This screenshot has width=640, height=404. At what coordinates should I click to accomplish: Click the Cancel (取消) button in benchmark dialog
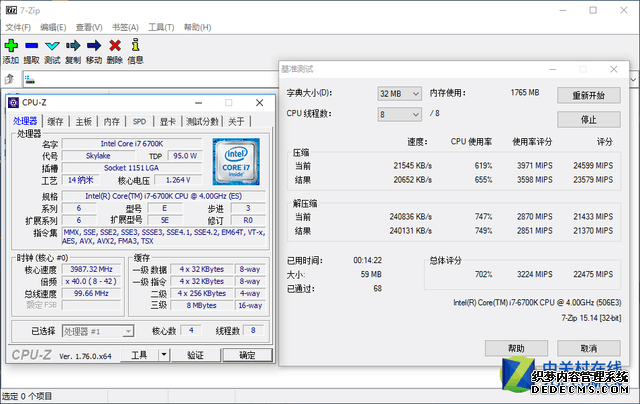click(x=589, y=349)
